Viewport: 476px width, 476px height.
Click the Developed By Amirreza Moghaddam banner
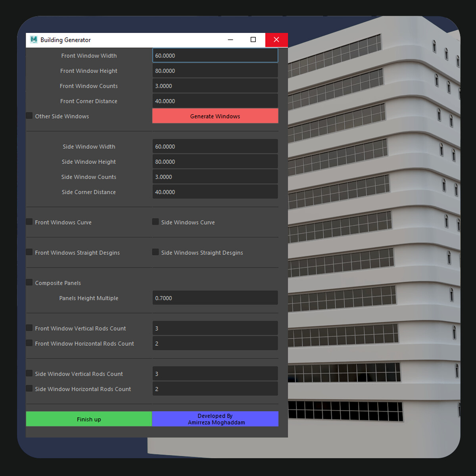[x=215, y=419]
